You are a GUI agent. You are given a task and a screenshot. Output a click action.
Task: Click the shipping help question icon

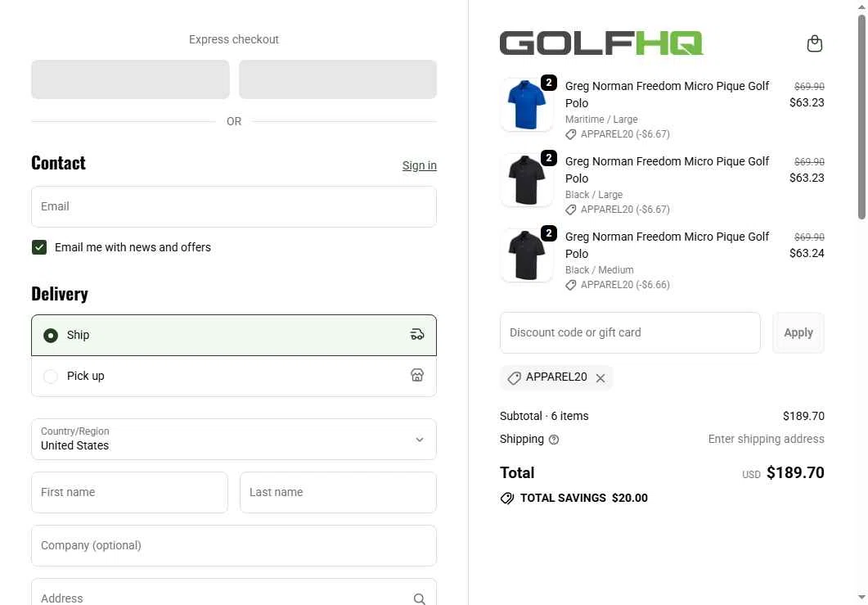554,440
